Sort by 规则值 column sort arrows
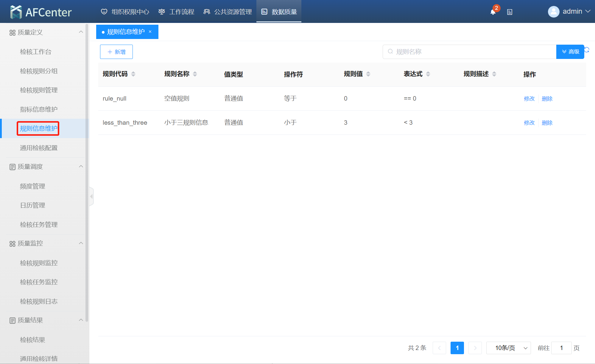Screen dimensions: 595x364 (368, 74)
